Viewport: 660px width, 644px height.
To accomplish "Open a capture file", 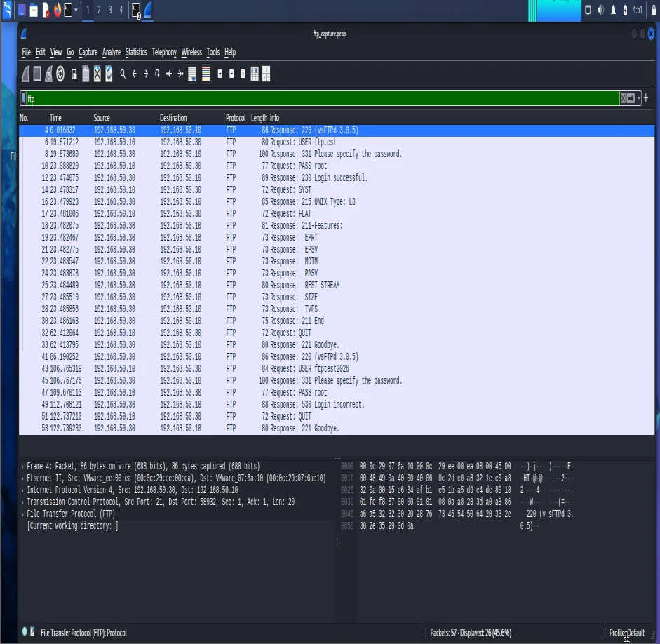I will click(x=74, y=74).
